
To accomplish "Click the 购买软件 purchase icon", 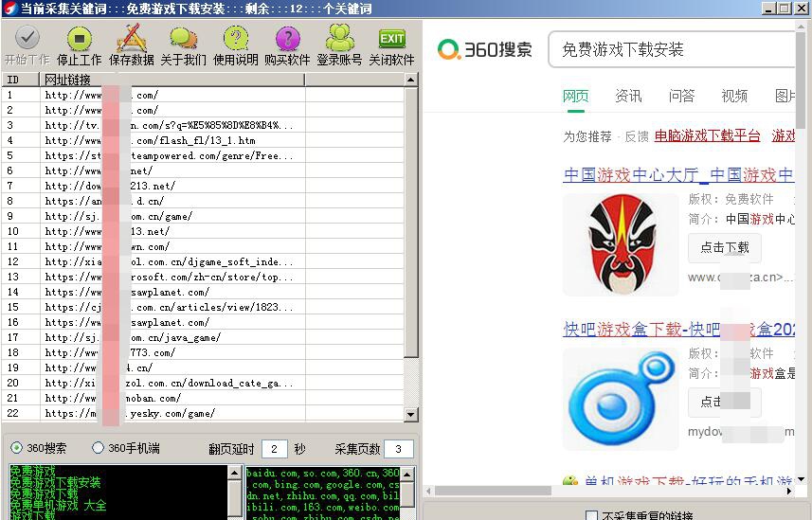I will [x=288, y=38].
